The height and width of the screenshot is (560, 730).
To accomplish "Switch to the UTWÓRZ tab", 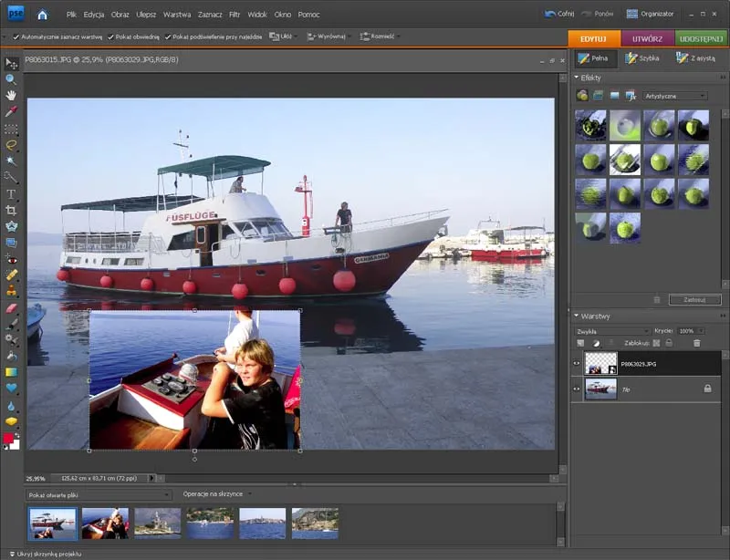I will (647, 38).
